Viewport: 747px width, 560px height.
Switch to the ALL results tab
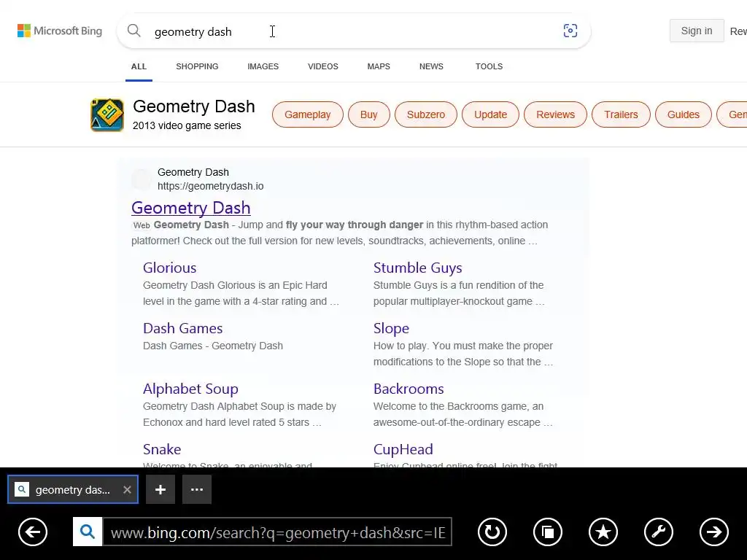tap(139, 66)
